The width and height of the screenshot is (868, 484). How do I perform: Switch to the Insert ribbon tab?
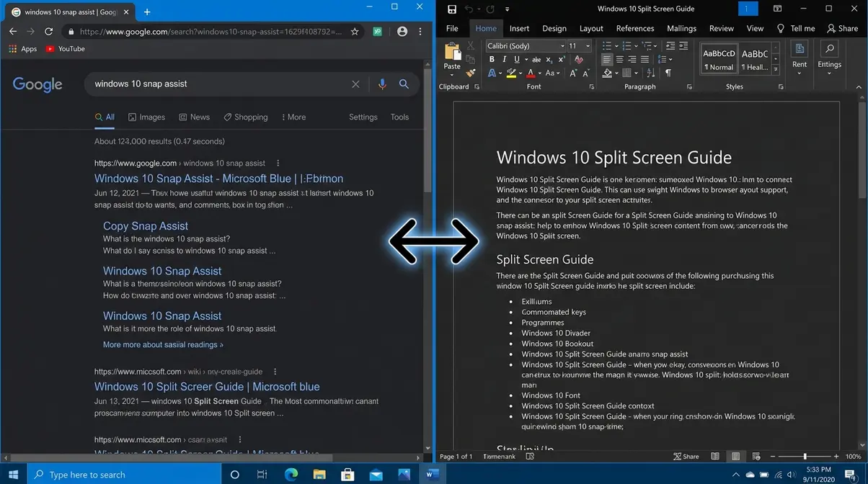[x=519, y=28]
